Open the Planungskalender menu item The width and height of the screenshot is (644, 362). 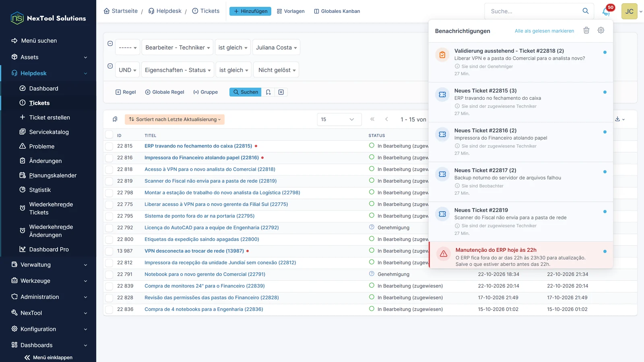53,175
